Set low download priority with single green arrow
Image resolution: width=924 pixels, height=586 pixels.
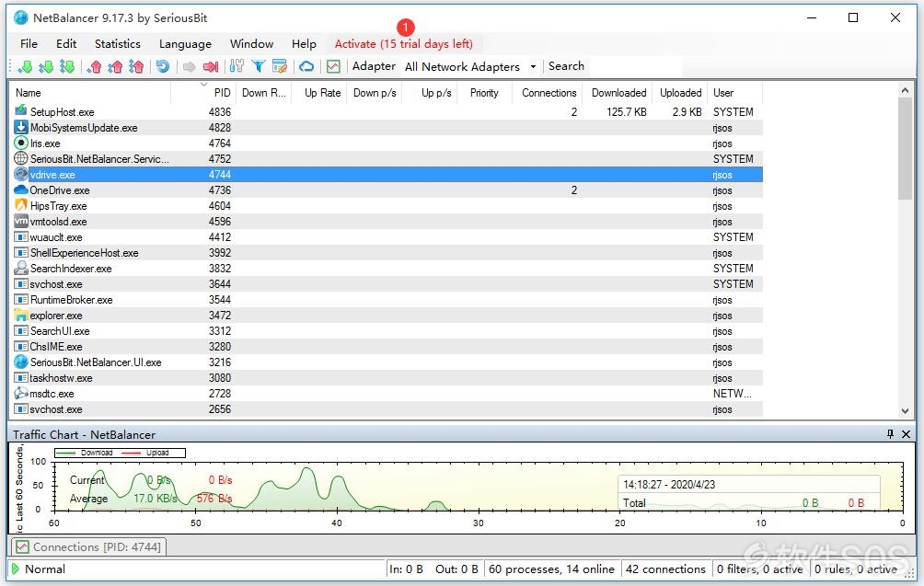pyautogui.click(x=25, y=66)
